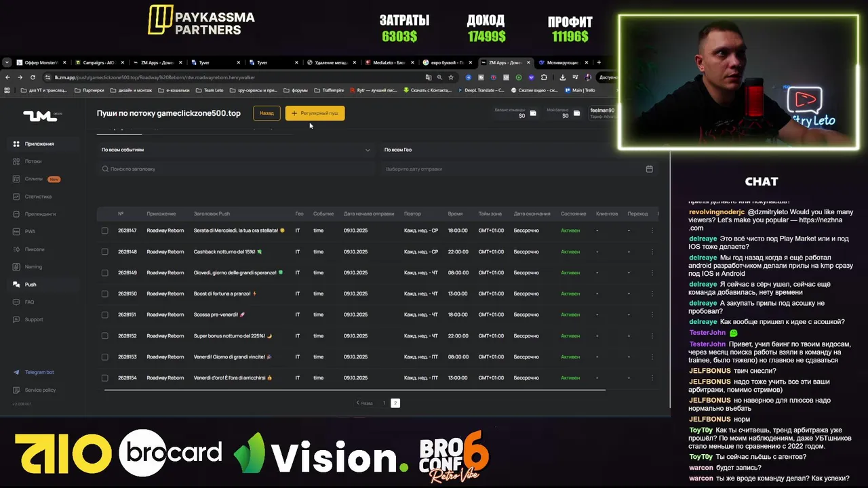Open the tab search dropdown arrow
This screenshot has width=868, height=488.
(7, 62)
